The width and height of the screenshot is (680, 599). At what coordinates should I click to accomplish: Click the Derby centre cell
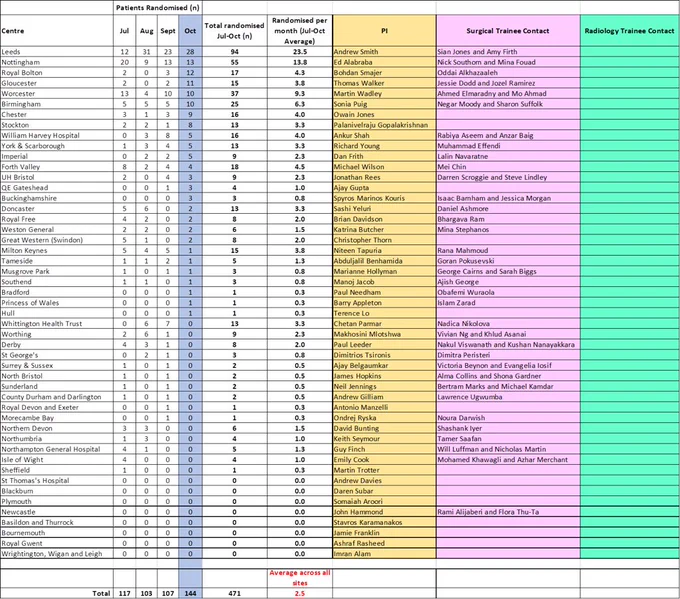tap(57, 344)
